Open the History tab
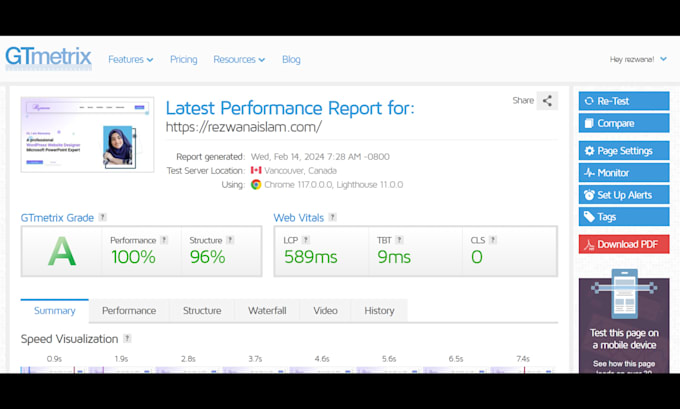Image resolution: width=680 pixels, height=409 pixels. (x=379, y=311)
